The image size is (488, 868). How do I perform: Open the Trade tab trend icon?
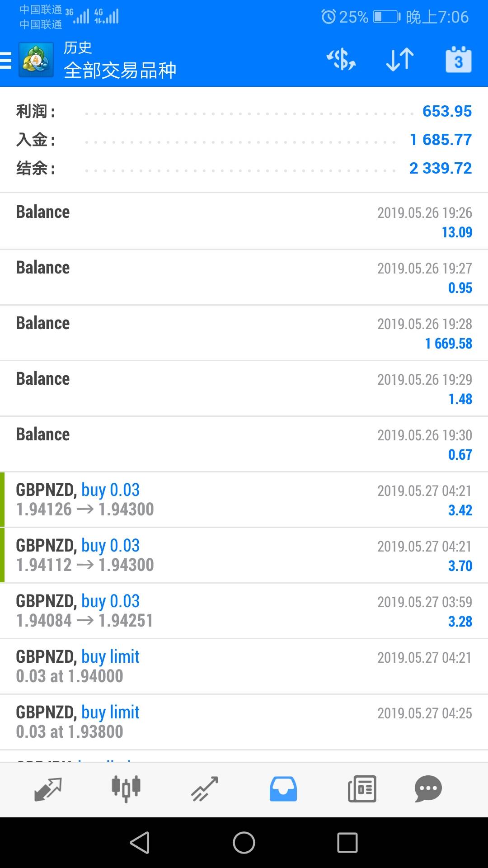point(205,789)
